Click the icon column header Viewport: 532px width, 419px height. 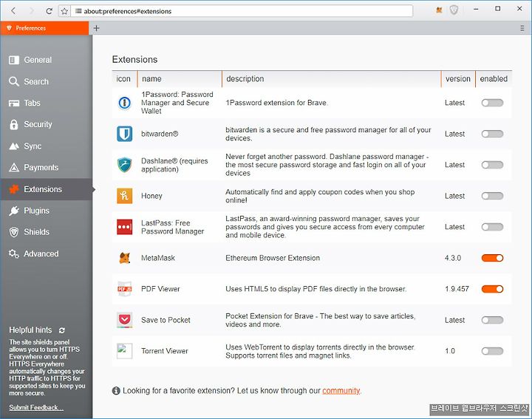[x=124, y=79]
